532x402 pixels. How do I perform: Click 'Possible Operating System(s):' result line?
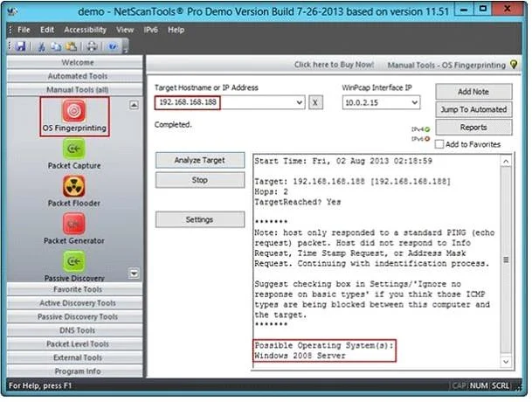point(324,346)
